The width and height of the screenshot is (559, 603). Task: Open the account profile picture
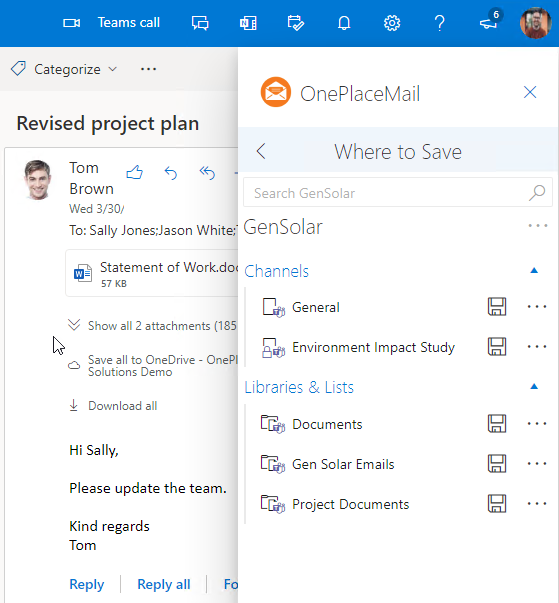click(x=536, y=23)
